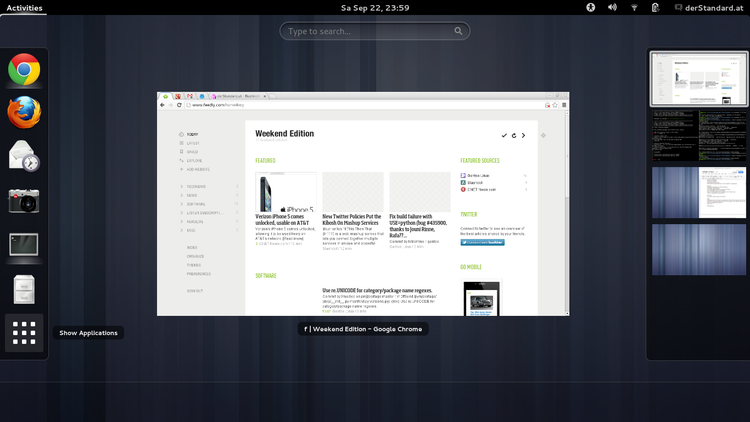
Task: Open the accessibility menu in top bar
Action: pyautogui.click(x=590, y=7)
